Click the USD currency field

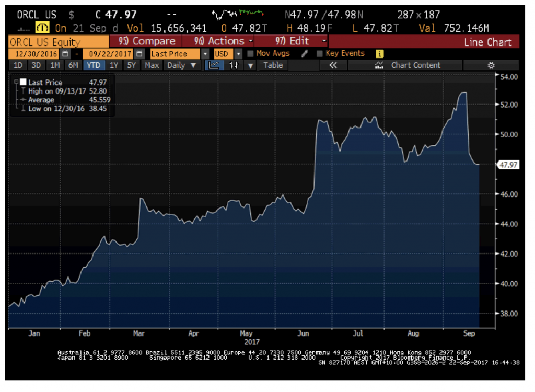point(224,54)
